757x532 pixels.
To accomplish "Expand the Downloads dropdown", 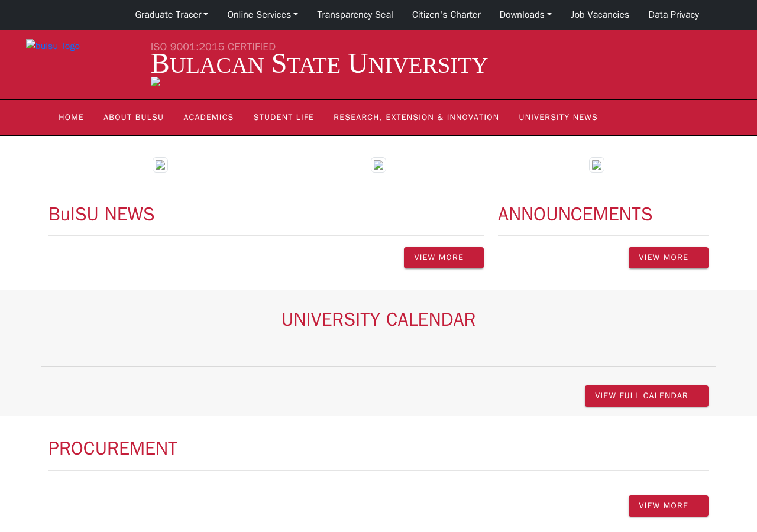I will pyautogui.click(x=525, y=15).
